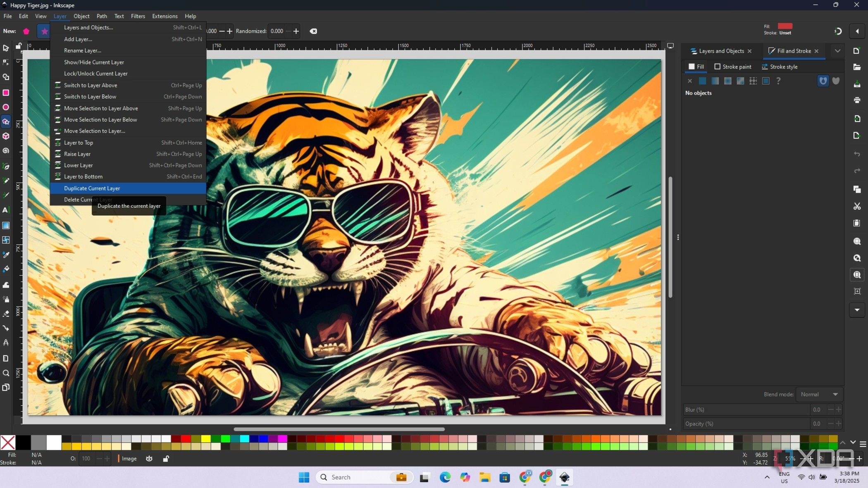Image resolution: width=868 pixels, height=488 pixels.
Task: Click the Randomized value input field
Action: (277, 31)
